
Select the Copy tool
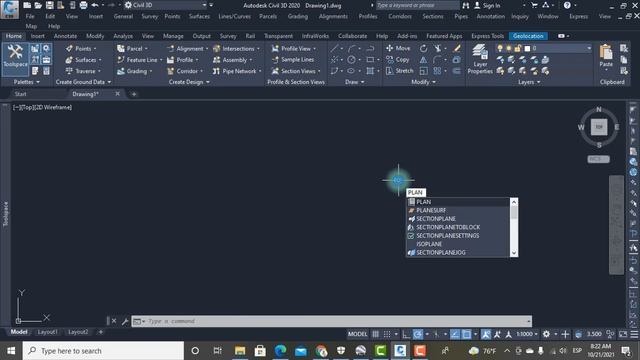(x=398, y=60)
